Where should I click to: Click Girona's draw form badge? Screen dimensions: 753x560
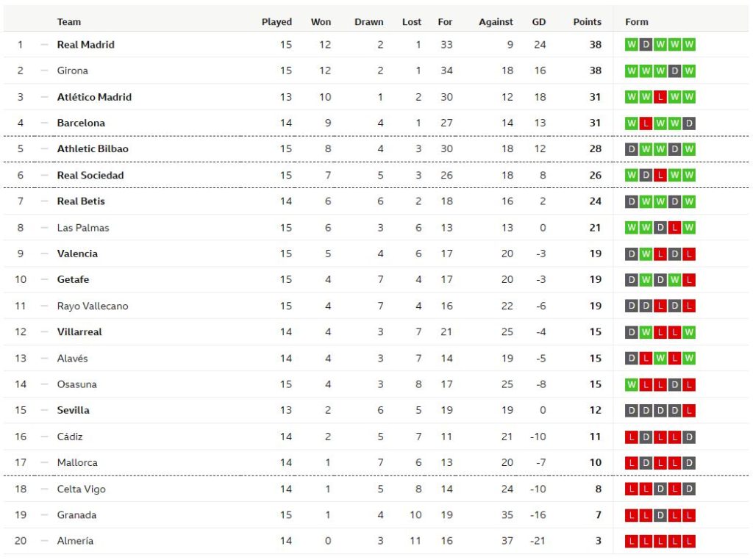[x=674, y=71]
